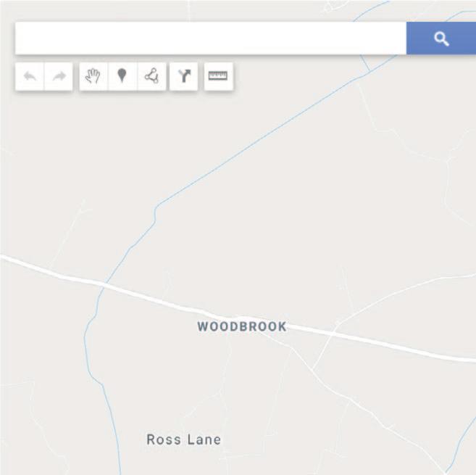Click where the blue stream crosses the main road

(104, 284)
